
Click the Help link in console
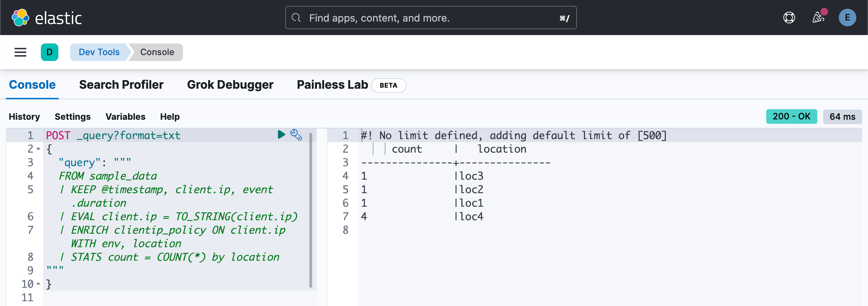[170, 116]
